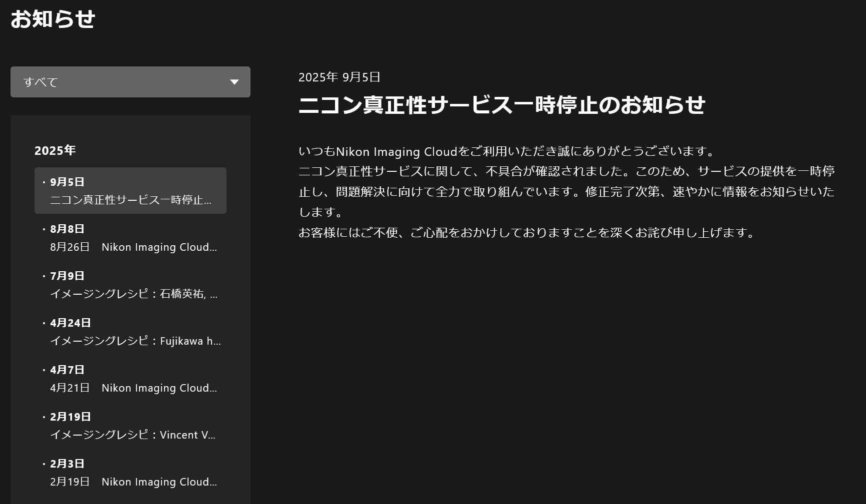Screen dimensions: 866x504
Task: Click the お知らせ page heading
Action: pos(53,19)
